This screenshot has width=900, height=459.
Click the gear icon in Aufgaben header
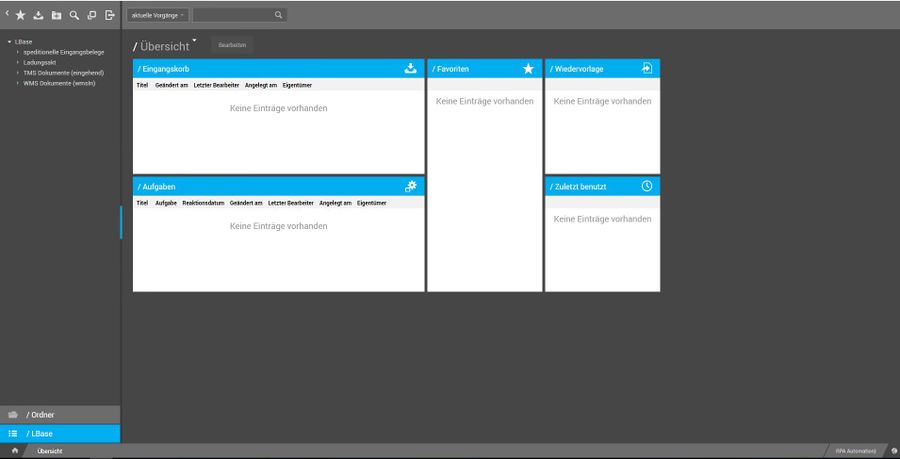[410, 186]
